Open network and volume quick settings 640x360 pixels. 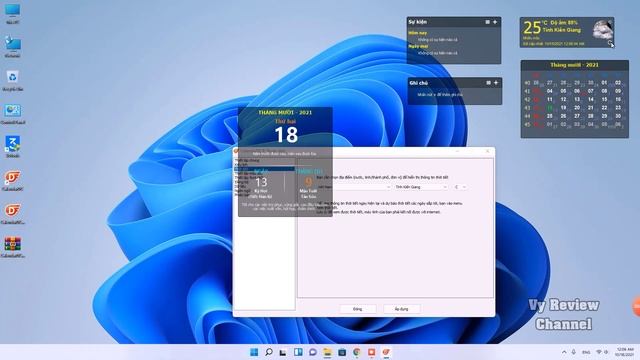click(x=602, y=352)
